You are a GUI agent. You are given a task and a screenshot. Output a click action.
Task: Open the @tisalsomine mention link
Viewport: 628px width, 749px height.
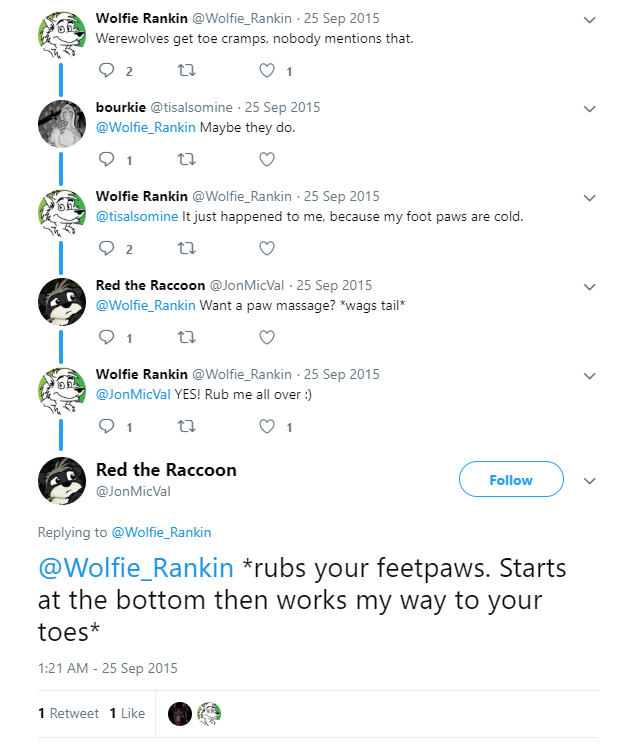click(x=137, y=216)
